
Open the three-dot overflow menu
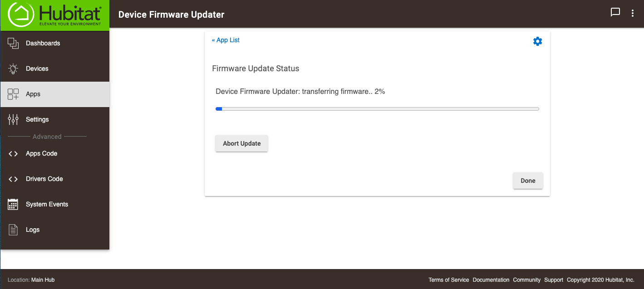633,13
